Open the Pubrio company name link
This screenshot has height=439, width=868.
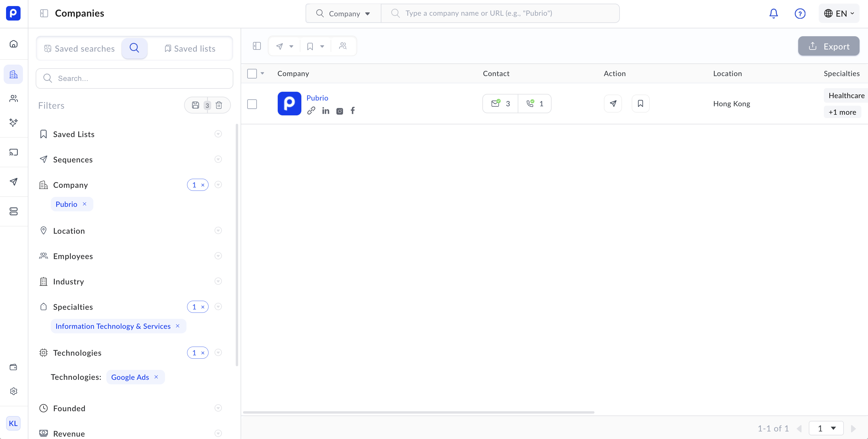point(317,98)
